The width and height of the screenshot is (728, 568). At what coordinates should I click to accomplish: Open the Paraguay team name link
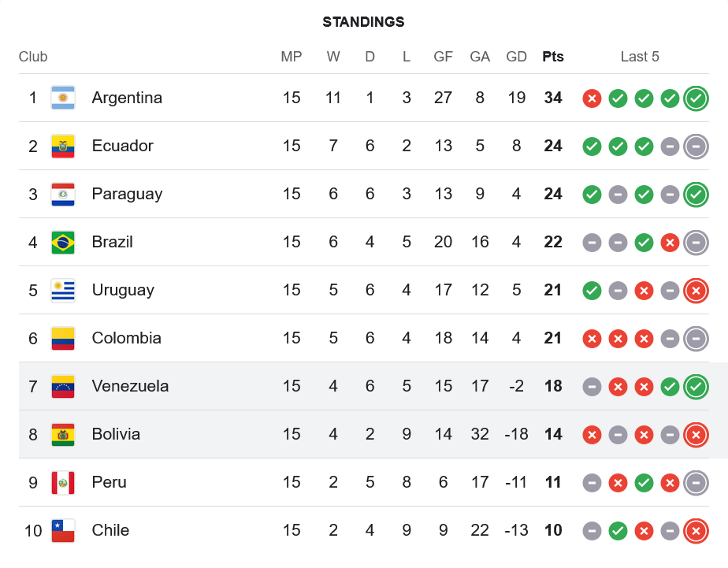[x=127, y=194]
